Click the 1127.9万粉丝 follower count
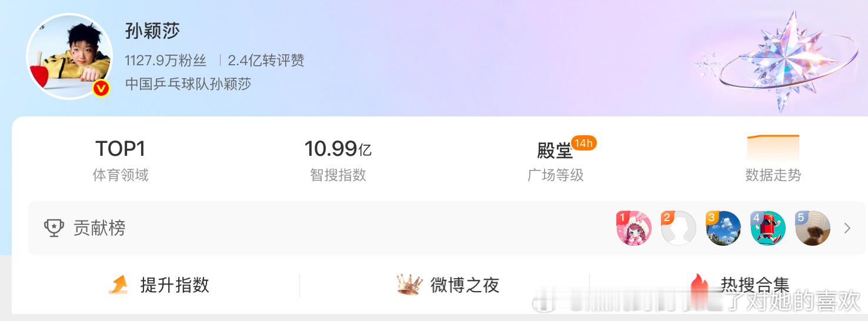Image resolution: width=868 pixels, height=321 pixels. [166, 60]
